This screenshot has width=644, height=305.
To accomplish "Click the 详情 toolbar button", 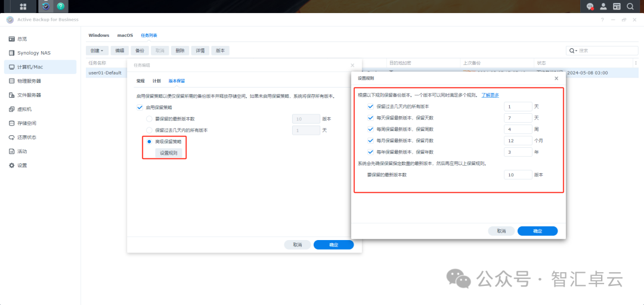I will pos(200,51).
